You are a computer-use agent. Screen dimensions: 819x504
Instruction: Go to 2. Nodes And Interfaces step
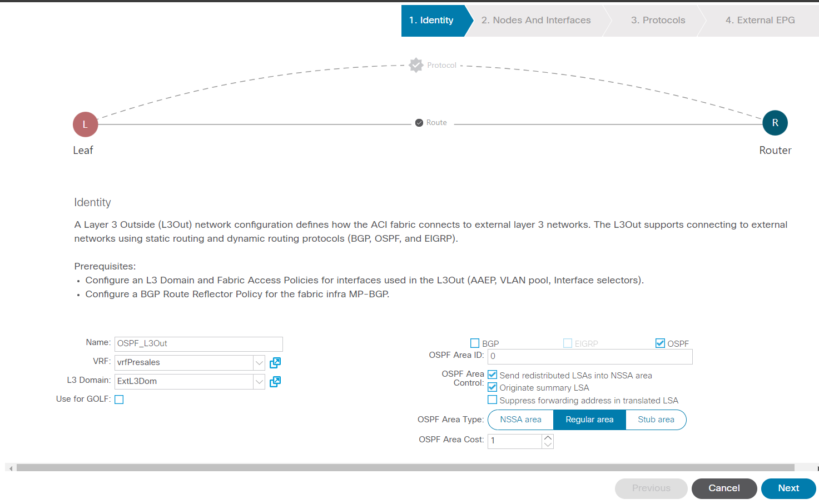pyautogui.click(x=536, y=21)
